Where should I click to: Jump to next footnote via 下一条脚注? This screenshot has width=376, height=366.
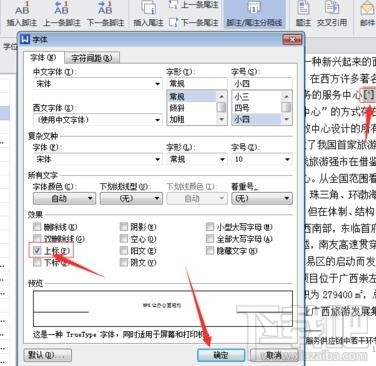coord(106,13)
